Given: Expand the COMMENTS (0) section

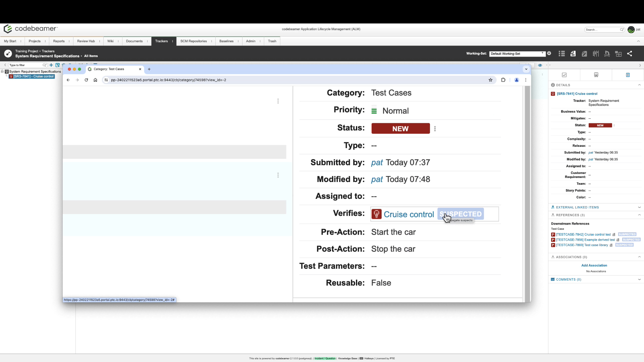Looking at the screenshot, I should tap(639, 279).
